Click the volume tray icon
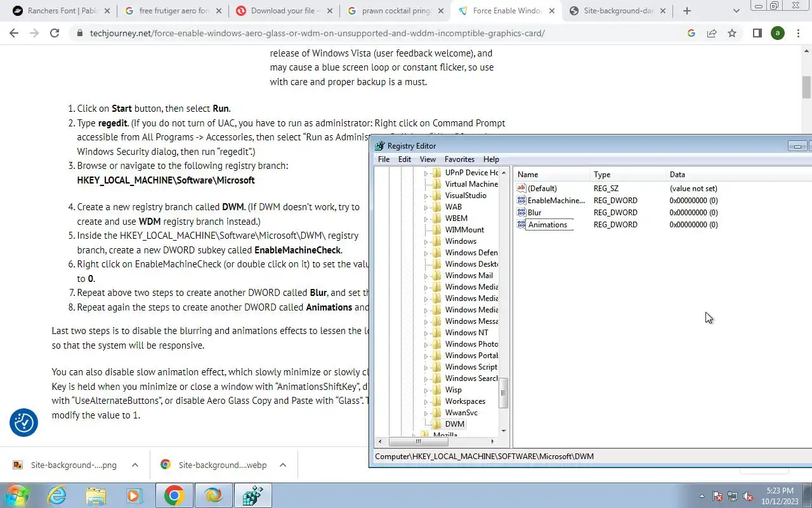The image size is (812, 508). tap(748, 497)
